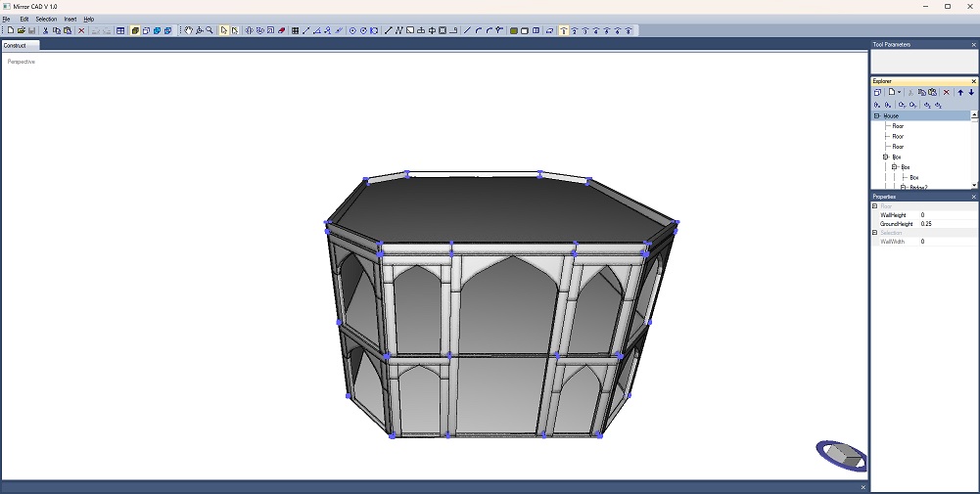Image resolution: width=980 pixels, height=494 pixels.
Task: Click the Open folder icon in toolbar
Action: [21, 30]
